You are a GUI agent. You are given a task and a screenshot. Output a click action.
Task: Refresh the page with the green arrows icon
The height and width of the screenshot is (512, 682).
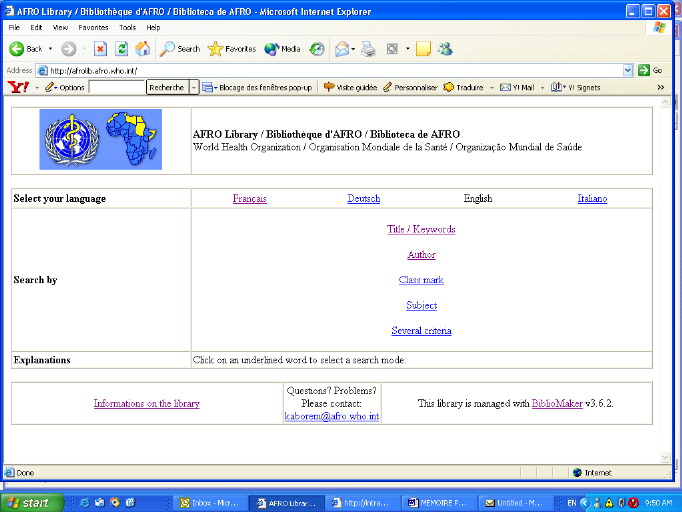[122, 49]
